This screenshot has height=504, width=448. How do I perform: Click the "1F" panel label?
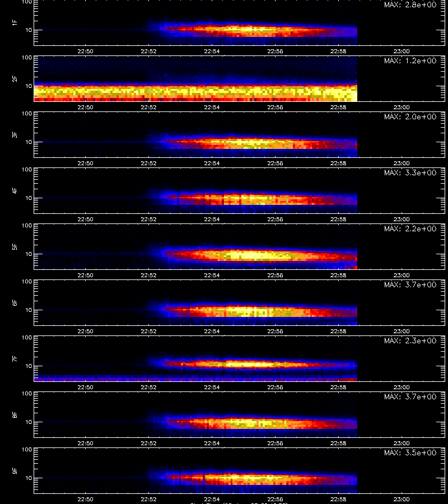tap(15, 22)
